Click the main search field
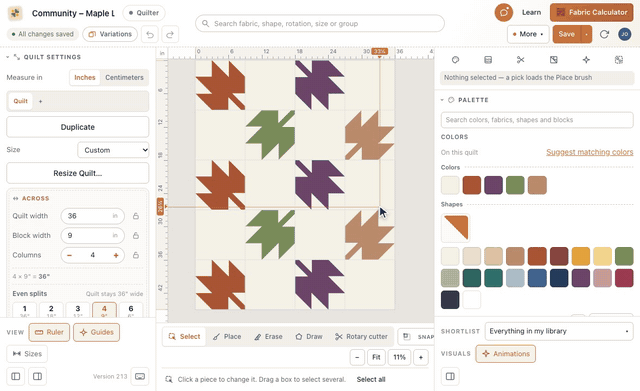This screenshot has height=391, width=640. (320, 24)
